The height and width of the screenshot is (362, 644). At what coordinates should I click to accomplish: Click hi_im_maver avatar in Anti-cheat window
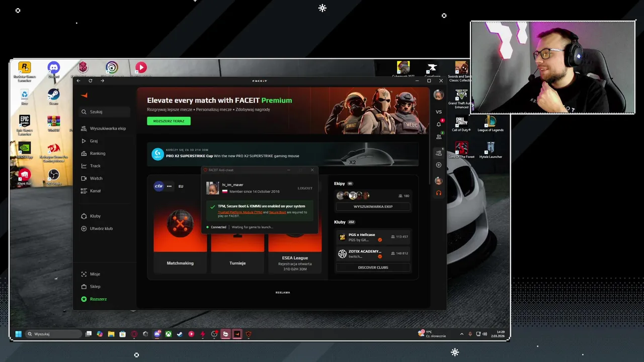pos(212,188)
